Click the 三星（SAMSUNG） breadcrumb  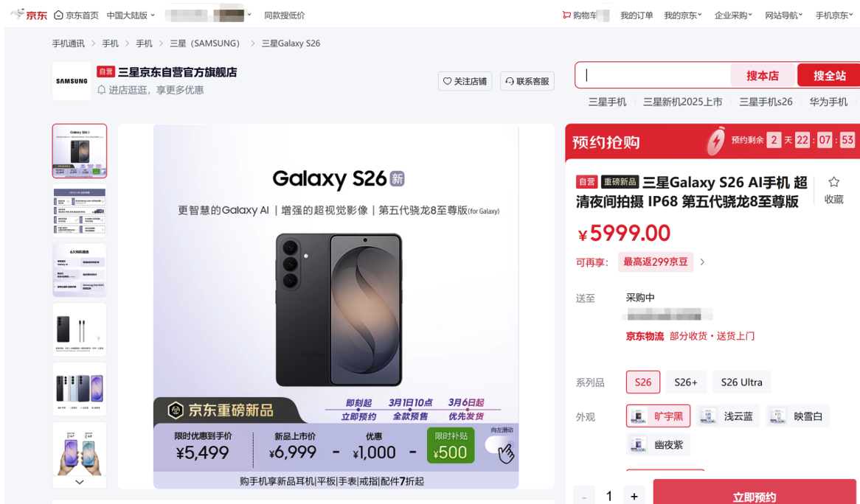click(x=204, y=43)
